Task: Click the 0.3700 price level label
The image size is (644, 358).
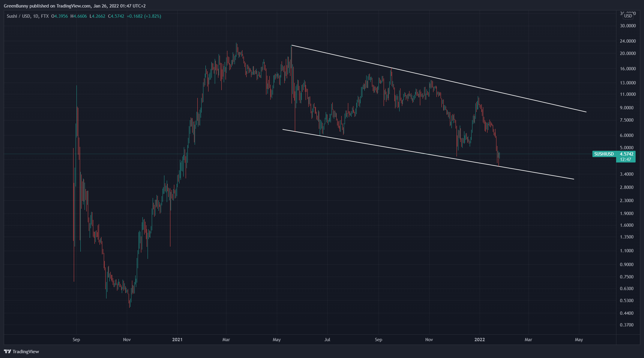Action: [x=627, y=325]
